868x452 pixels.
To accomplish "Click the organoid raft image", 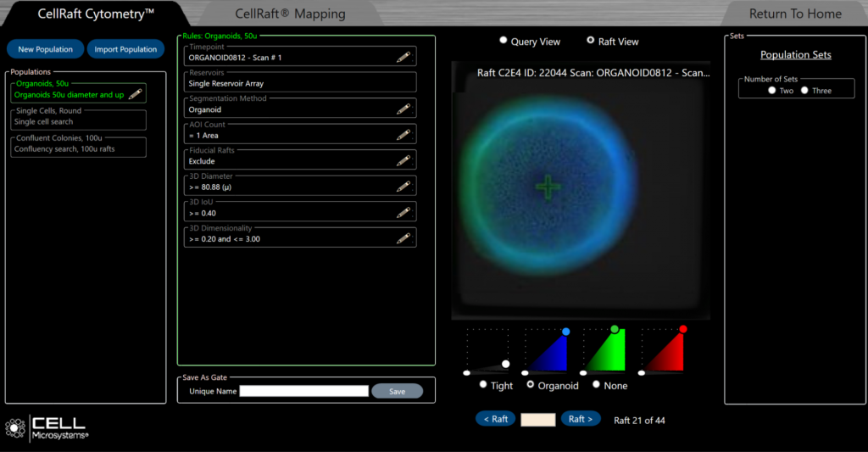I will coord(581,191).
